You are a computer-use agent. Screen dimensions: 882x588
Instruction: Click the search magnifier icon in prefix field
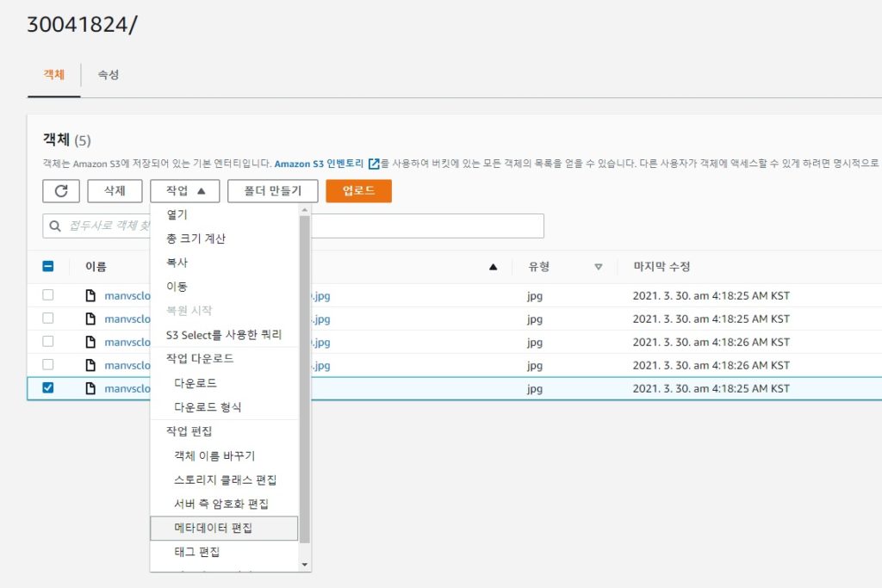(x=55, y=226)
